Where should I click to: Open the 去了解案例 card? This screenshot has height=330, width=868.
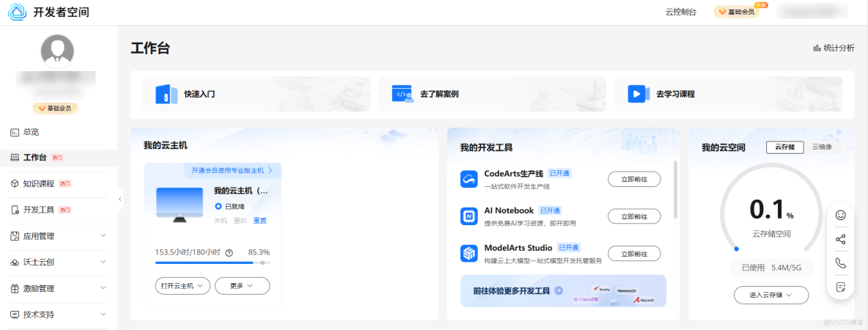tap(492, 94)
